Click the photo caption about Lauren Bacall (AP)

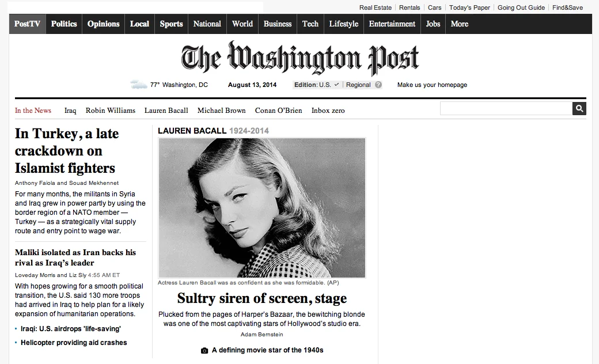point(248,283)
